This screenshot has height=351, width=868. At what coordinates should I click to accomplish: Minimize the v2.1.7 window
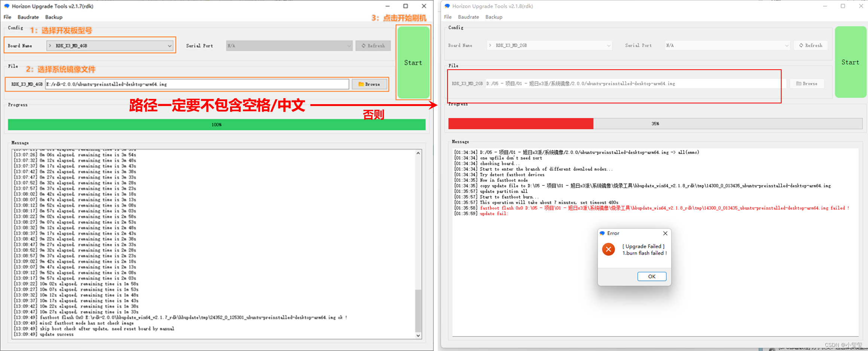pos(388,6)
